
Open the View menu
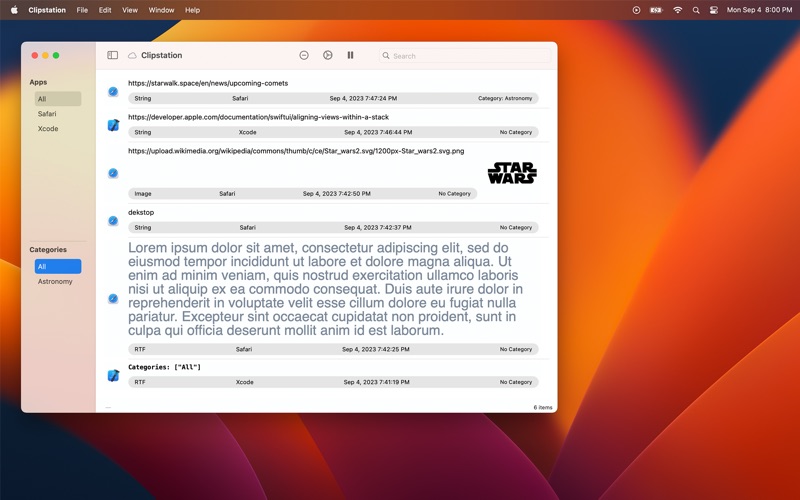(130, 10)
